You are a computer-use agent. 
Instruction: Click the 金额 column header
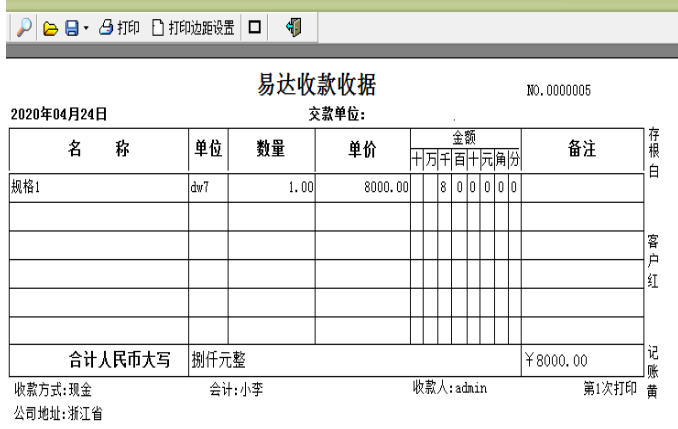(x=464, y=138)
